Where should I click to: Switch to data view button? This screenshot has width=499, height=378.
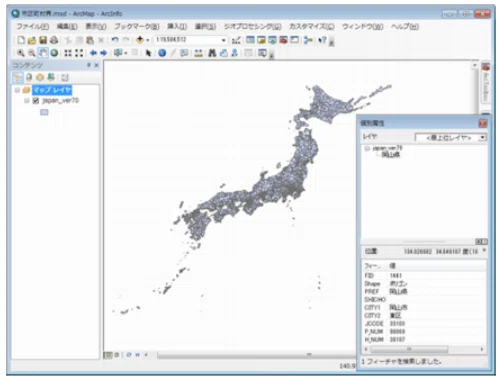pyautogui.click(x=108, y=355)
